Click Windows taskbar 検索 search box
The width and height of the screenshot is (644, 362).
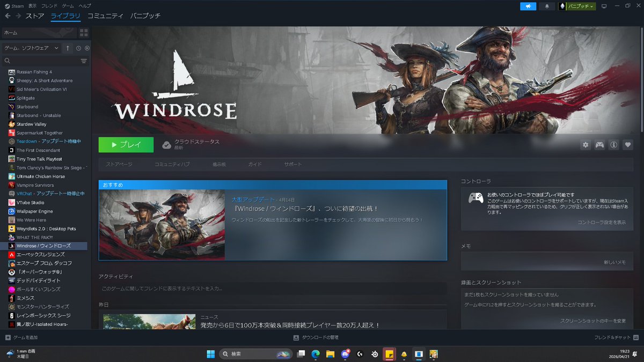256,354
